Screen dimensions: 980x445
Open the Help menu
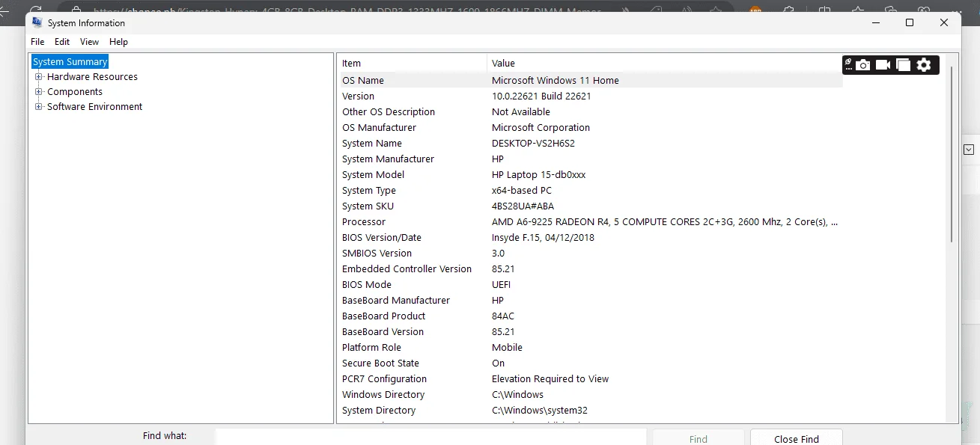click(x=118, y=42)
